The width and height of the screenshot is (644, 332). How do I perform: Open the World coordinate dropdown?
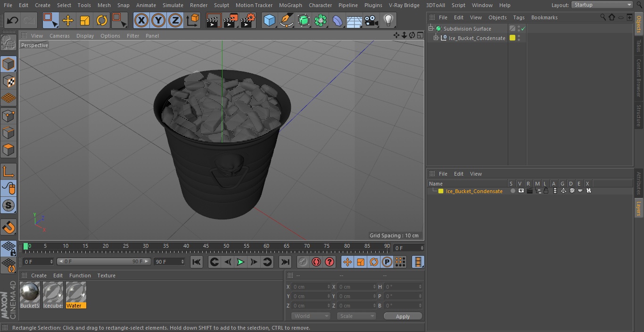(311, 316)
